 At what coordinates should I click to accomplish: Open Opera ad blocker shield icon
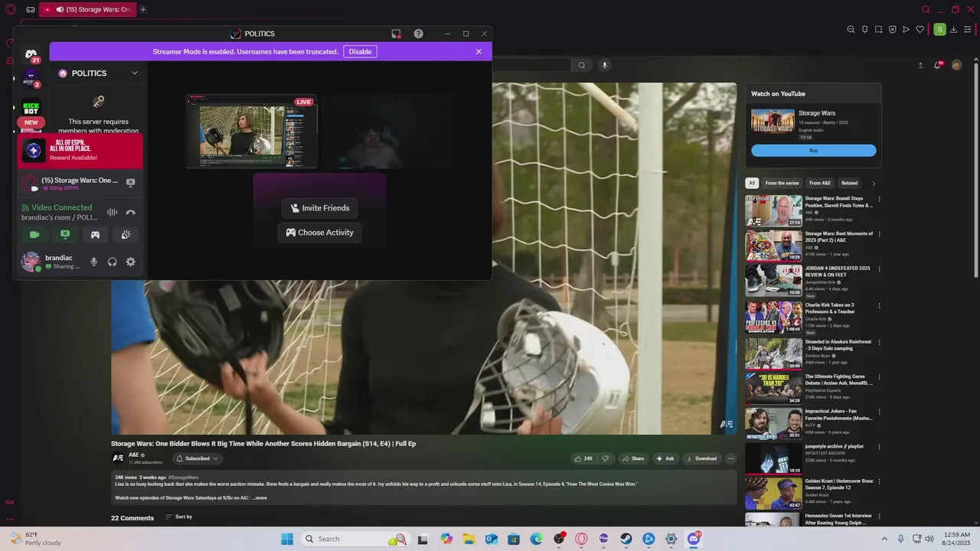pos(892,30)
